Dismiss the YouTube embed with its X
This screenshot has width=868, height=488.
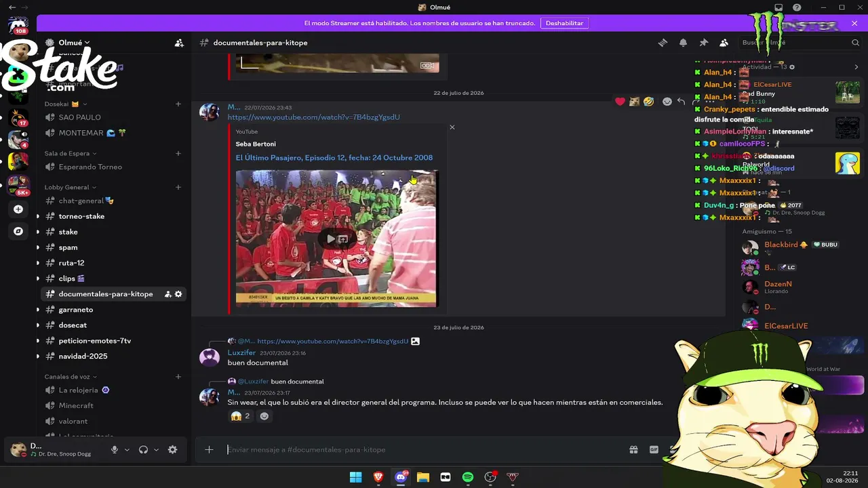452,127
